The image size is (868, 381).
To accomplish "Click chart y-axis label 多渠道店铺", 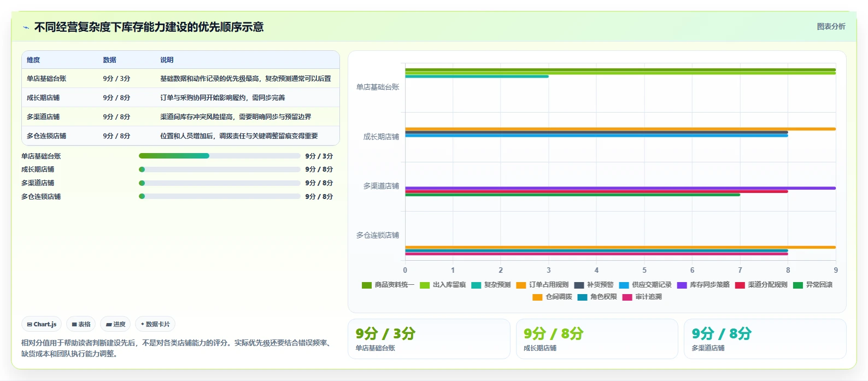I will click(381, 186).
